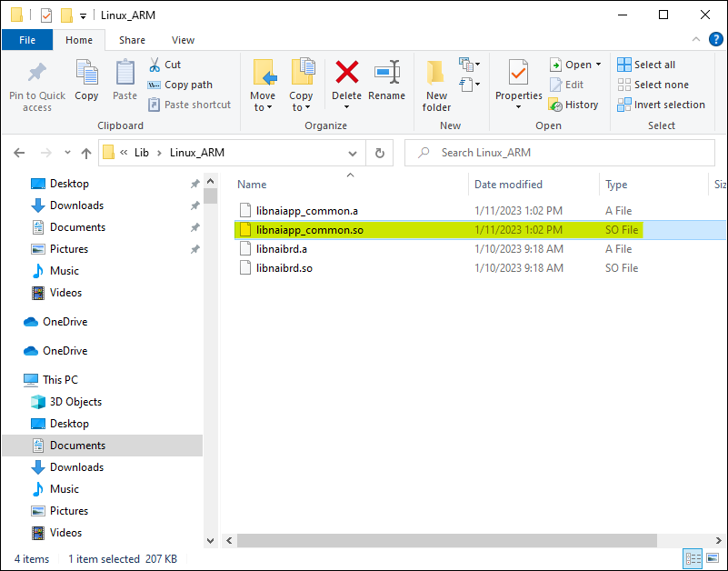Click Select all in the ribbon
The width and height of the screenshot is (728, 571).
(646, 65)
